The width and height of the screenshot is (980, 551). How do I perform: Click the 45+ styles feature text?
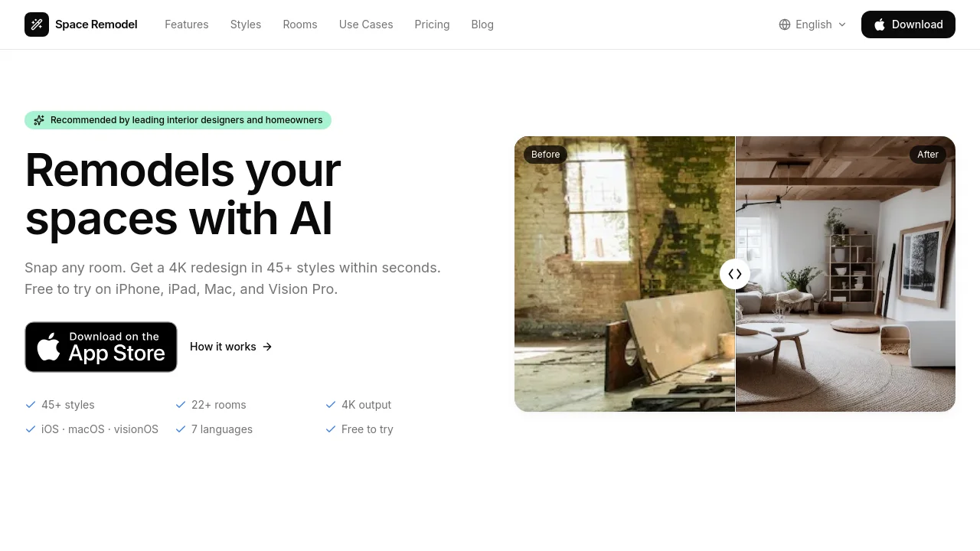click(x=68, y=405)
